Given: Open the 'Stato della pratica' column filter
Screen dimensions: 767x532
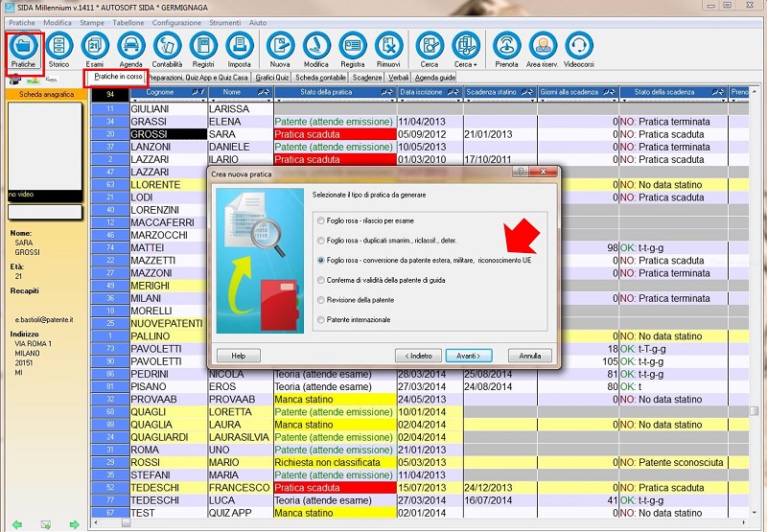Looking at the screenshot, I should pyautogui.click(x=385, y=93).
